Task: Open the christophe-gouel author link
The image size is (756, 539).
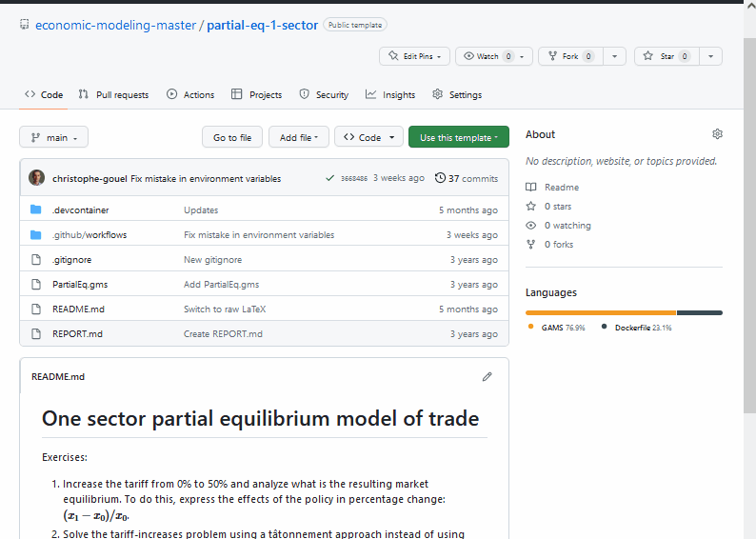Action: (x=90, y=179)
